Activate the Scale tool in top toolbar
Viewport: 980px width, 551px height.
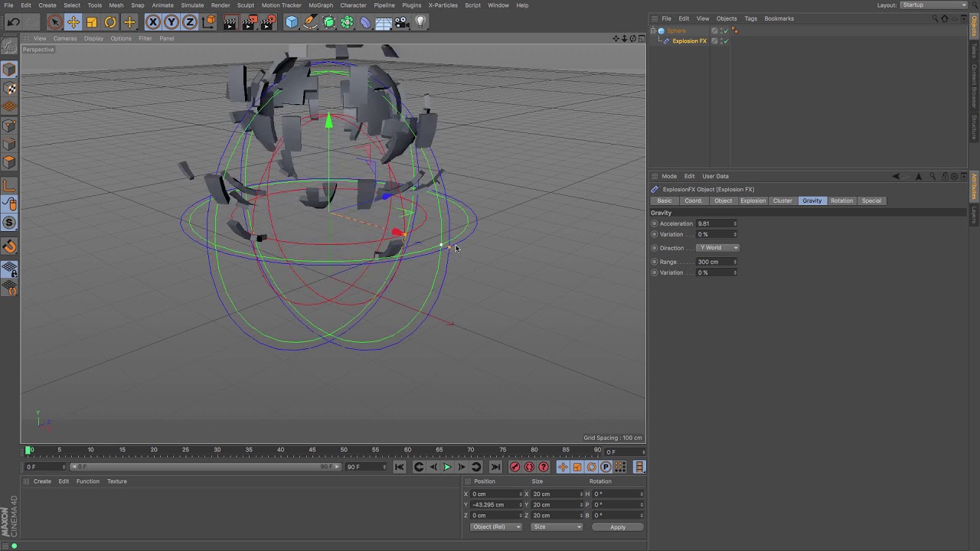coord(92,22)
